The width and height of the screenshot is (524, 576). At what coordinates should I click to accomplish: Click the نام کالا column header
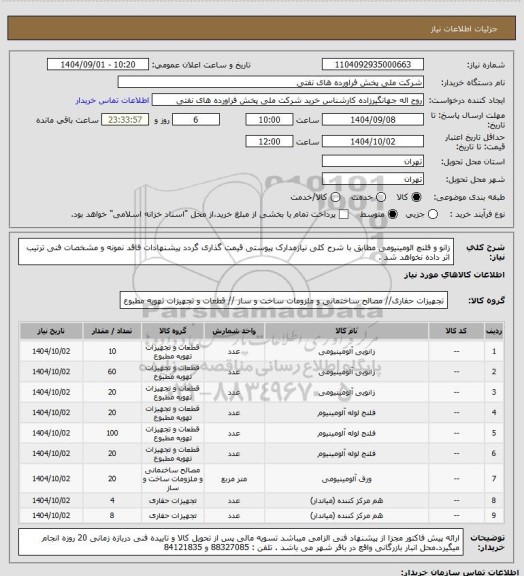[x=346, y=331]
